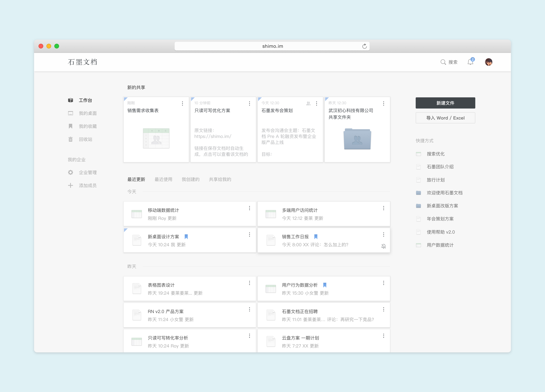Click the 企业管理 gear icon

[x=70, y=172]
